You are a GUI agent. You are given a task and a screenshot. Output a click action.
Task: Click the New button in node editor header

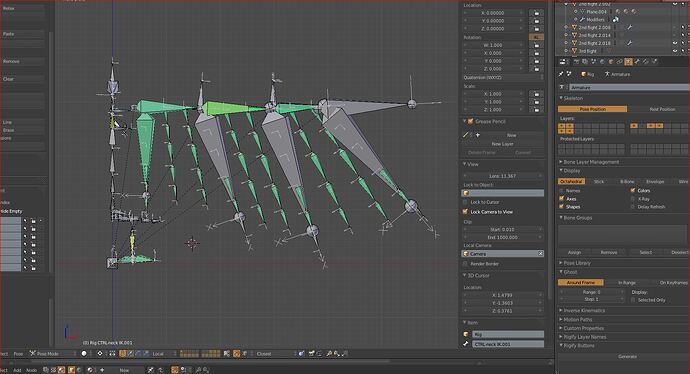[x=125, y=370]
